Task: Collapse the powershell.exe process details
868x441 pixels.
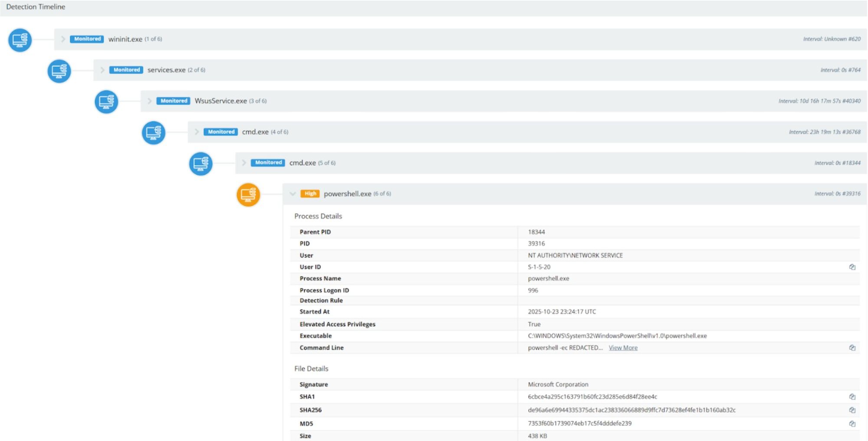Action: click(x=293, y=194)
